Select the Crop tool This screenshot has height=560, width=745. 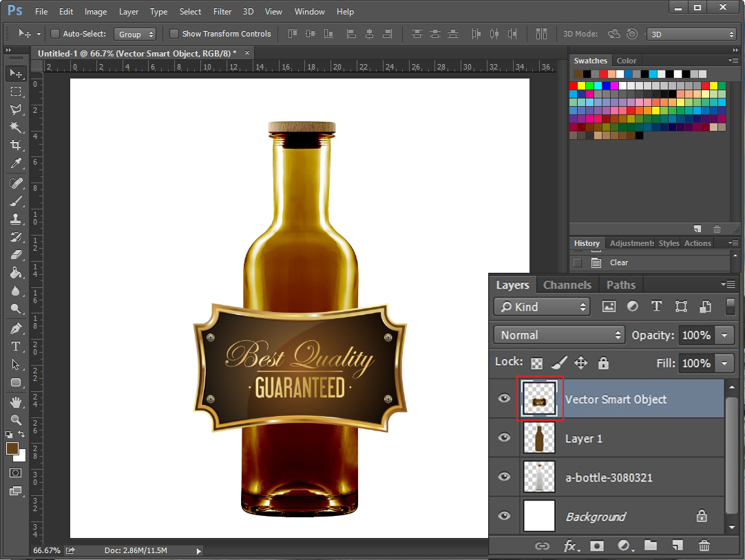click(x=16, y=145)
